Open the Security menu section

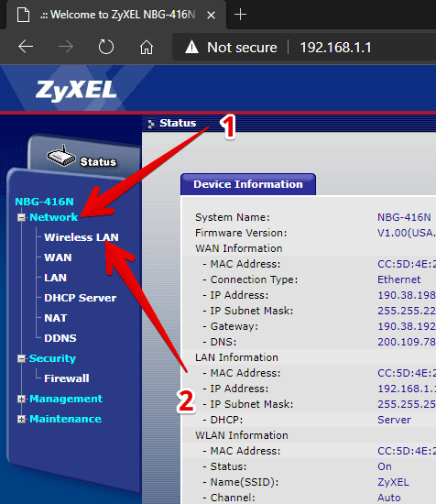52,358
